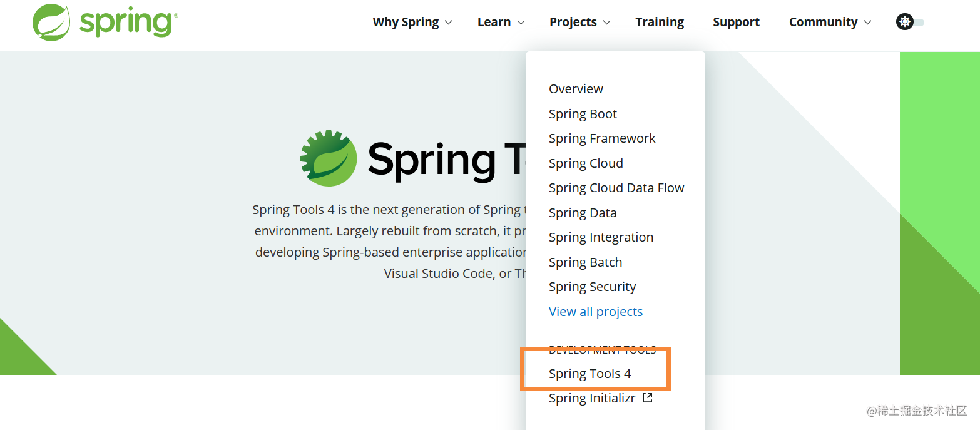Toggle the dark mode theme switch
The height and width of the screenshot is (430, 980).
911,23
